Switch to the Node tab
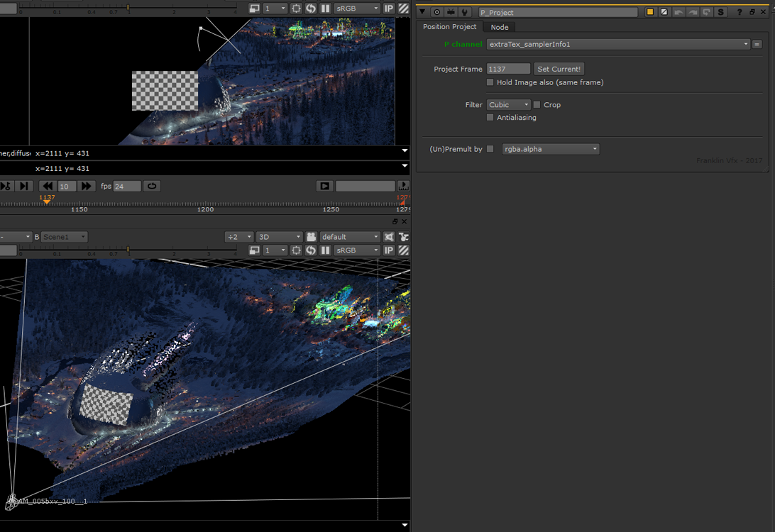 pyautogui.click(x=499, y=26)
